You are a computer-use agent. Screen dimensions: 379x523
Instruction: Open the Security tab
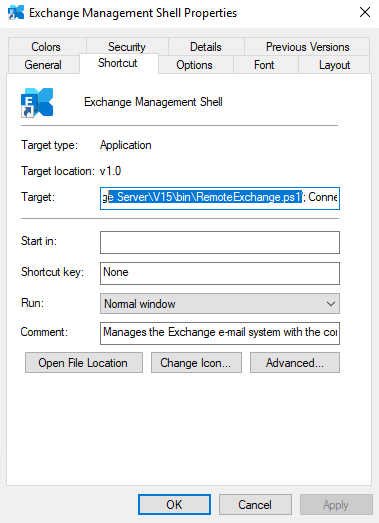click(127, 47)
